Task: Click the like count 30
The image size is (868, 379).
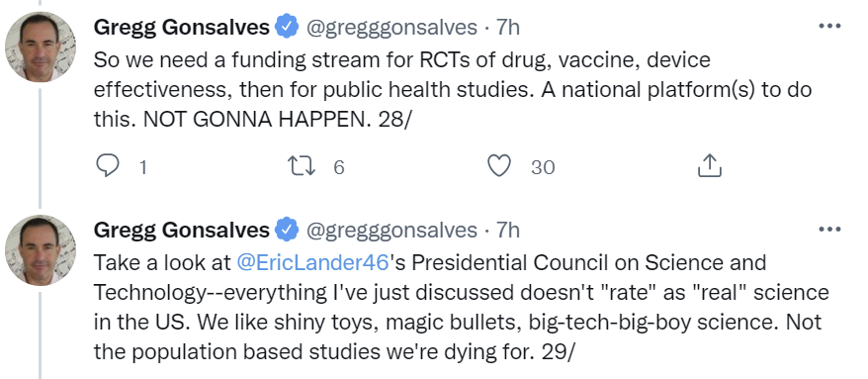Action: pos(543,167)
